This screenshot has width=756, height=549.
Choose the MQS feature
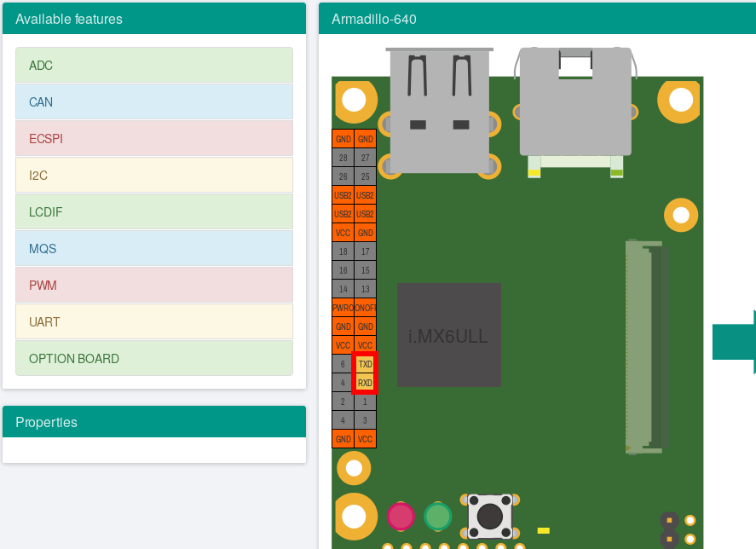tap(153, 249)
